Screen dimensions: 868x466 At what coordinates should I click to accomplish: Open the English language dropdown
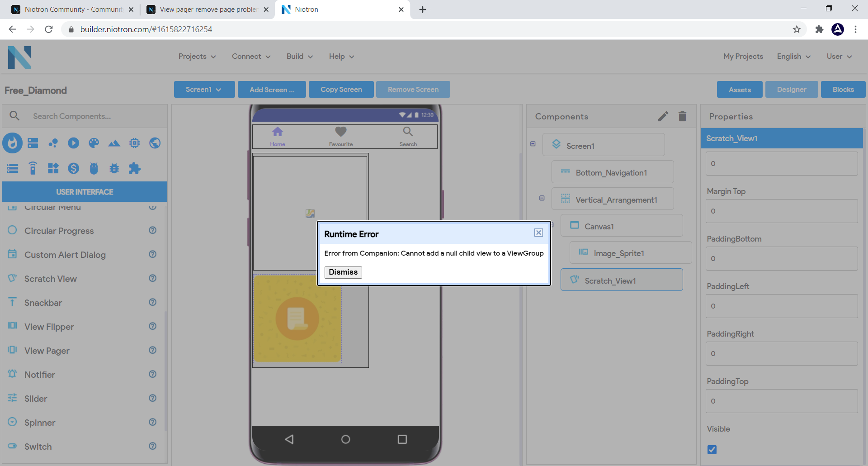pyautogui.click(x=794, y=57)
